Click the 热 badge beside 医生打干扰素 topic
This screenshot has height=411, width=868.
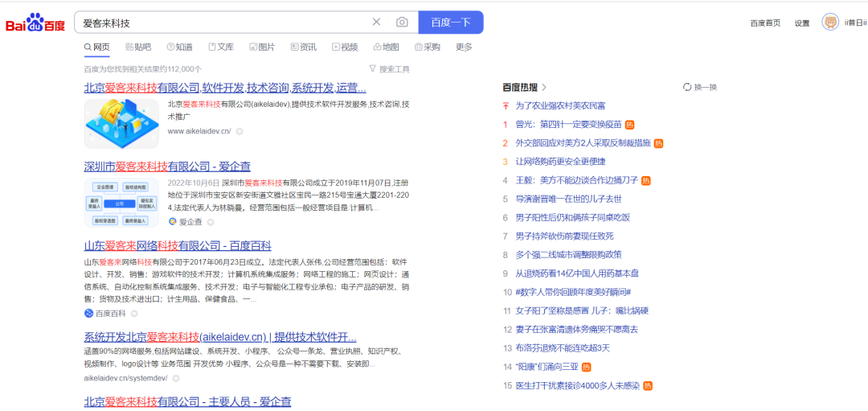tap(647, 386)
